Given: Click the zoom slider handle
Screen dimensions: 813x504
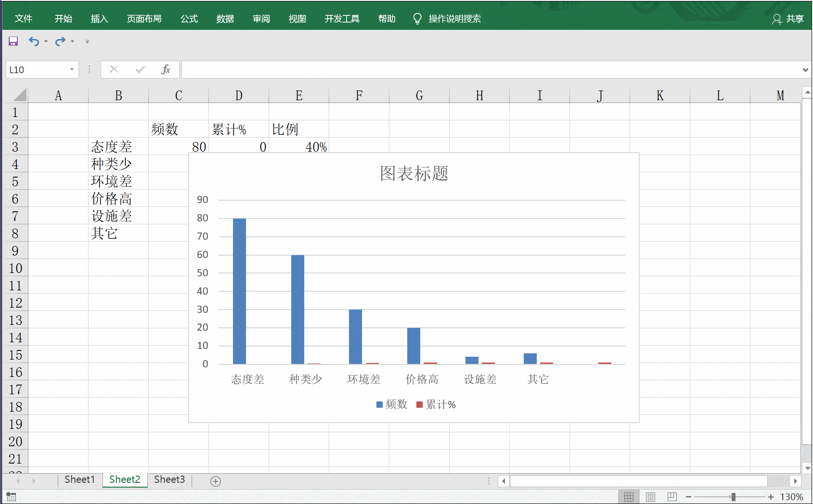Looking at the screenshot, I should point(733,497).
